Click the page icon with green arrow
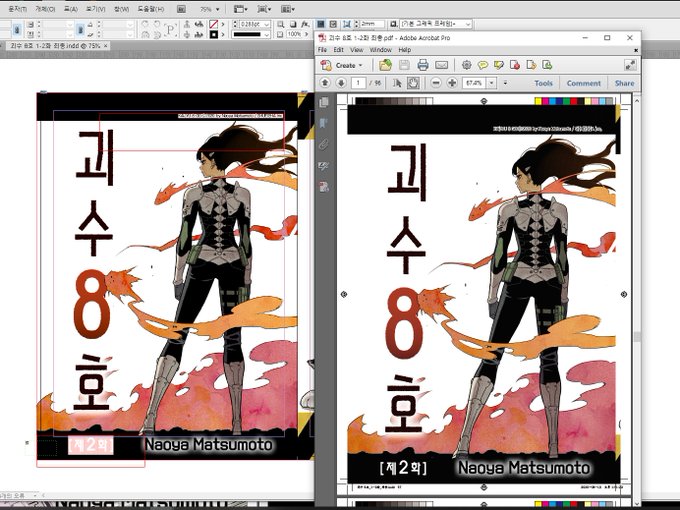 (547, 65)
